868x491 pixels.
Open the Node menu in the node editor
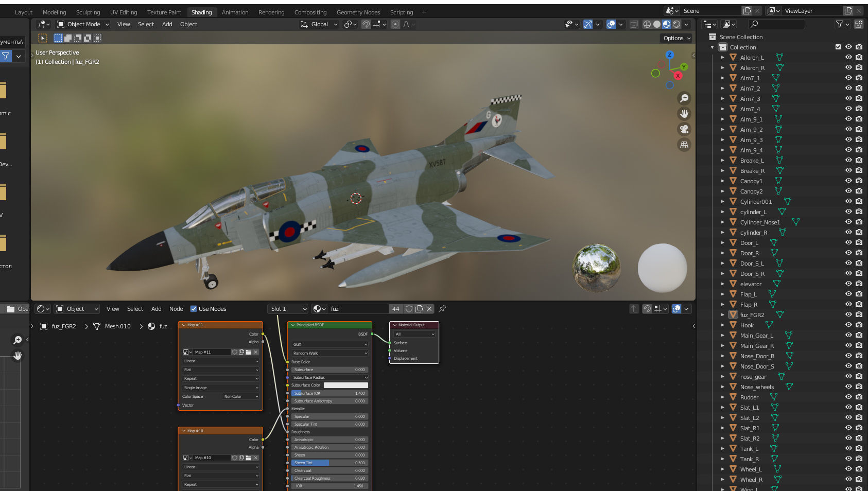pos(176,309)
